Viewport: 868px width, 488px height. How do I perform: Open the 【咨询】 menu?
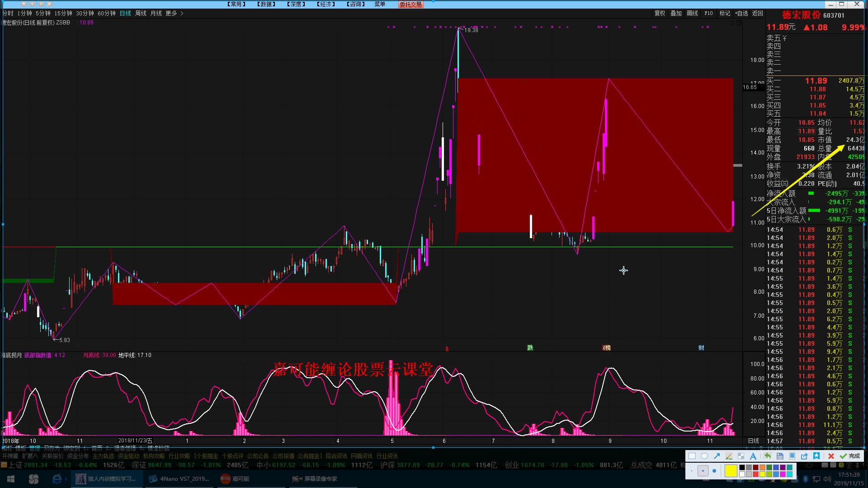point(356,4)
